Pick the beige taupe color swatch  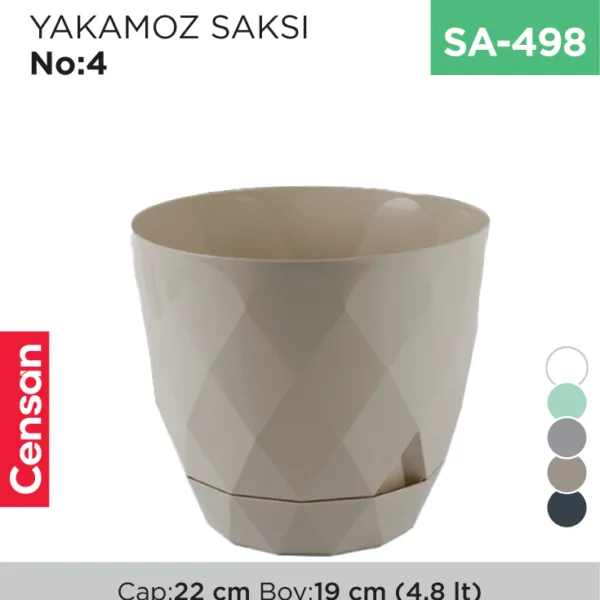pyautogui.click(x=567, y=474)
